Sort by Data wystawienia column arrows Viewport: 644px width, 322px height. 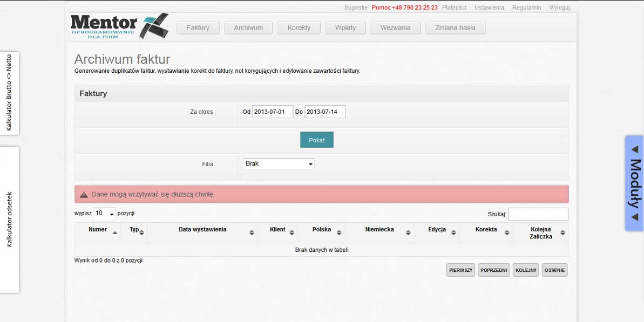(x=252, y=232)
